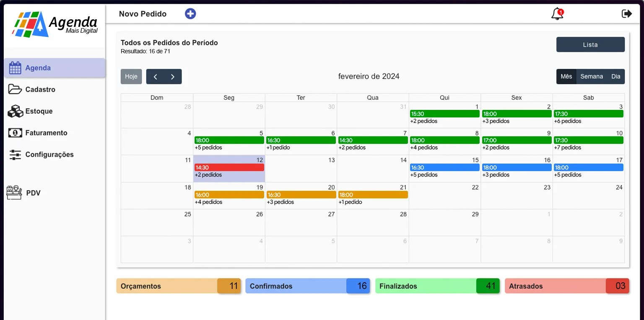Click the Faturamento money icon
644x320 pixels.
coord(15,133)
